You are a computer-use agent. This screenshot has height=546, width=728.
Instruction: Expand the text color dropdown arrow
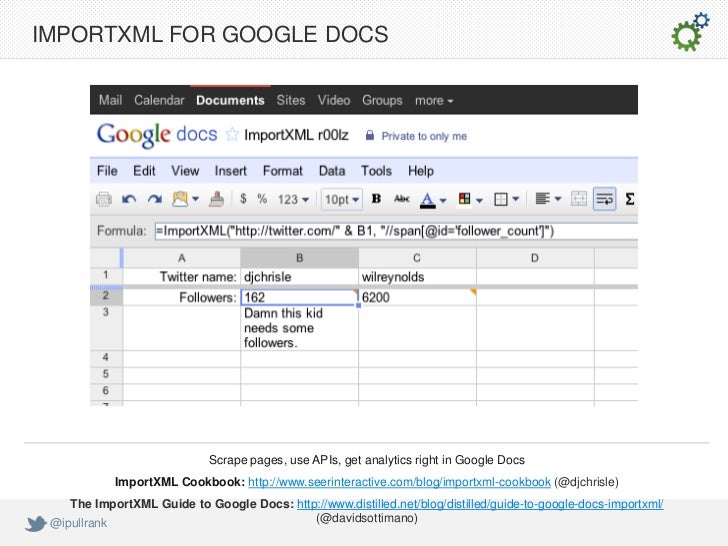click(443, 200)
